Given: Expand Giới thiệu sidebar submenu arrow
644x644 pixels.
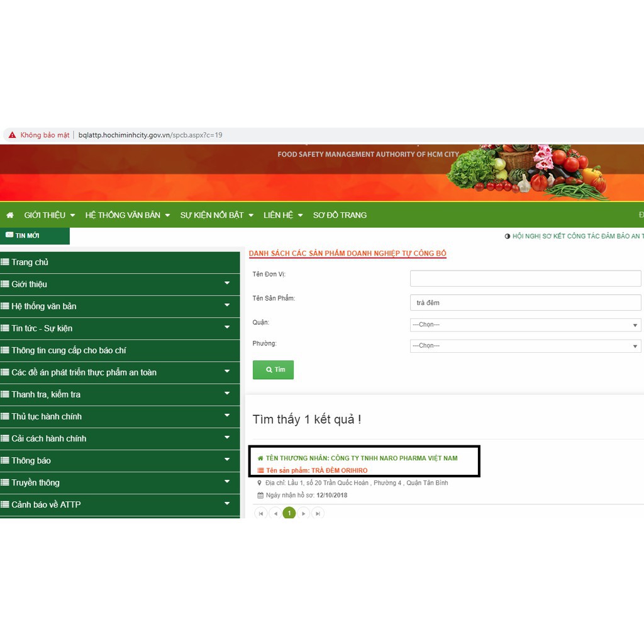Looking at the screenshot, I should click(227, 284).
